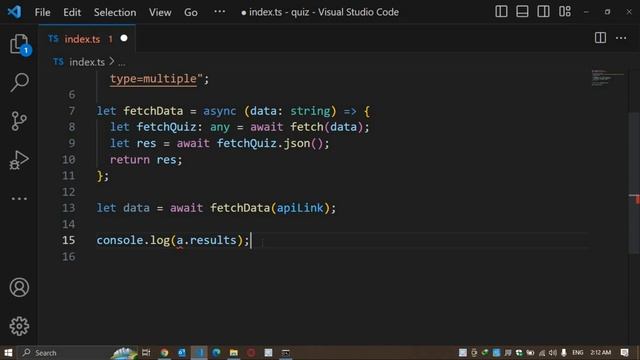This screenshot has height=360, width=640.
Task: Open Chrome from the taskbar
Action: tap(164, 353)
